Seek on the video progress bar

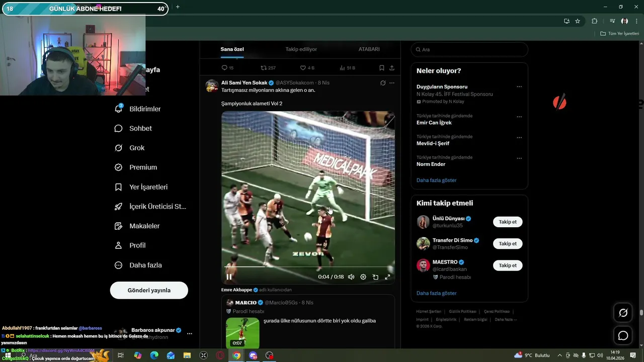click(308, 267)
